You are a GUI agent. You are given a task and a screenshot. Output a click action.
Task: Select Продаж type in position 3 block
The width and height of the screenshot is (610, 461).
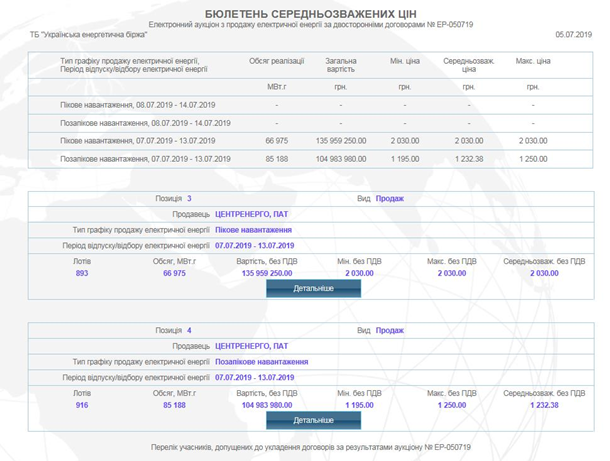[390, 199]
